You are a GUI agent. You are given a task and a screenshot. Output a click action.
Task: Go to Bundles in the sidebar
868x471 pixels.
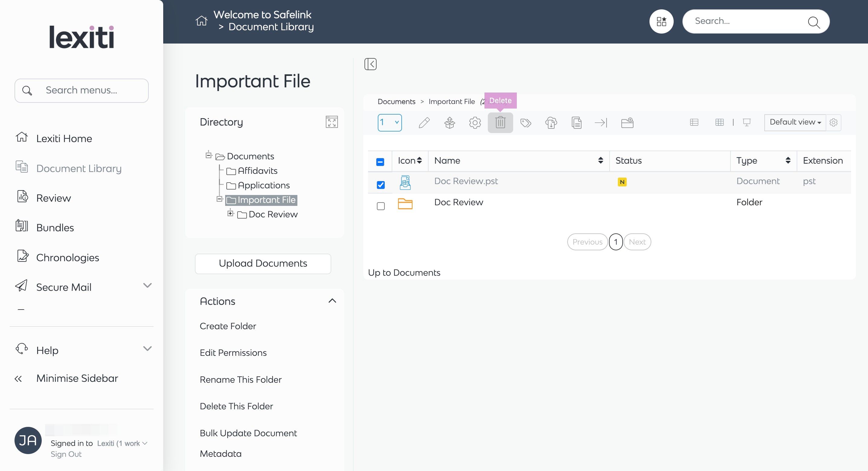[55, 228]
